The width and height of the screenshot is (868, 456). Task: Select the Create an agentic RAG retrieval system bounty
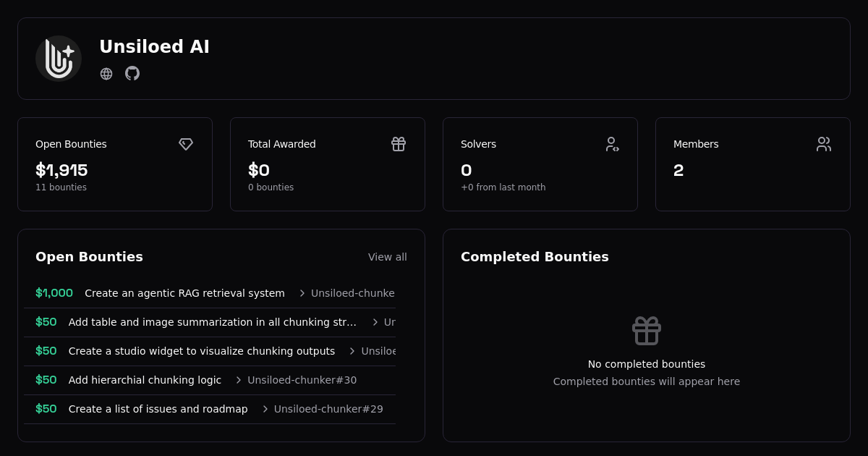click(184, 293)
